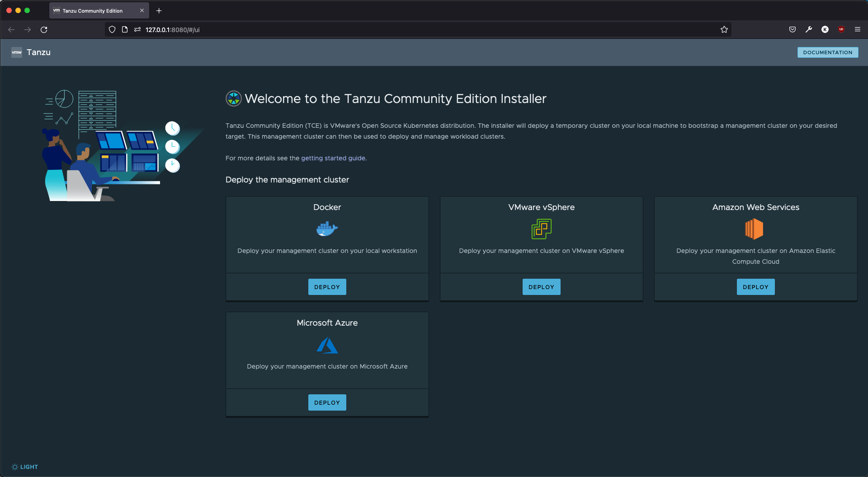Click the VMware vSphere green icon
This screenshot has height=477, width=868.
click(x=542, y=229)
